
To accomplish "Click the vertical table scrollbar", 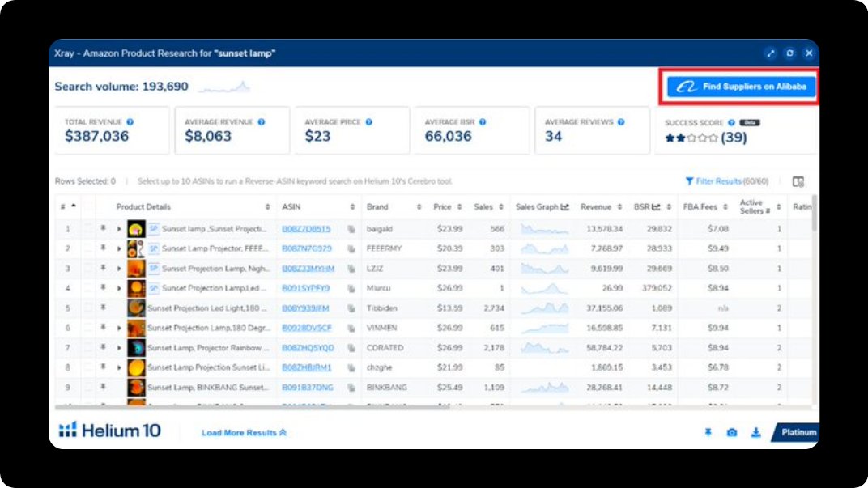I will (815, 214).
